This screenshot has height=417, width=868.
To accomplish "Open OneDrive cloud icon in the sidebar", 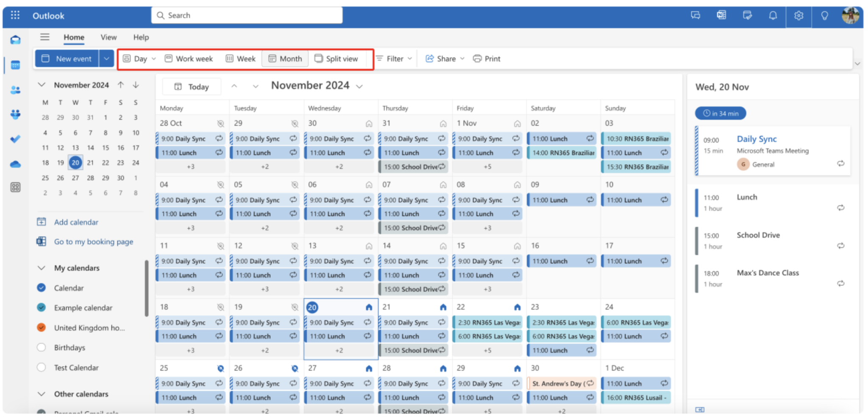I will [x=16, y=164].
